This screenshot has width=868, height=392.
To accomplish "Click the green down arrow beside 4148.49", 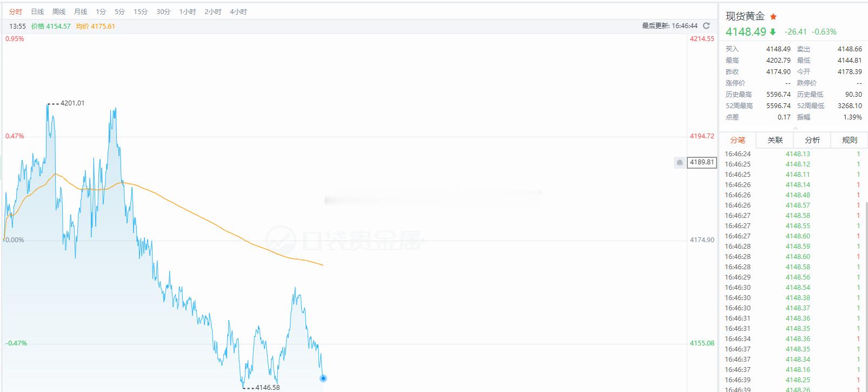I will (773, 32).
